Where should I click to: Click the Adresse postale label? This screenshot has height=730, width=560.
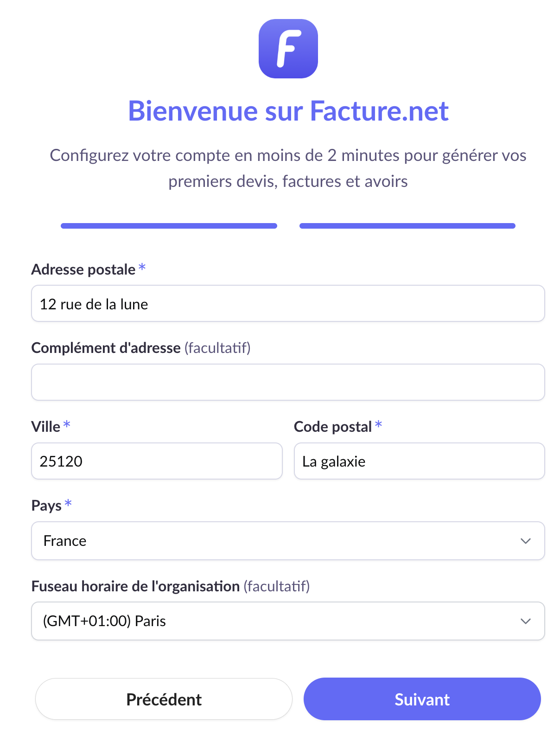[x=83, y=269]
